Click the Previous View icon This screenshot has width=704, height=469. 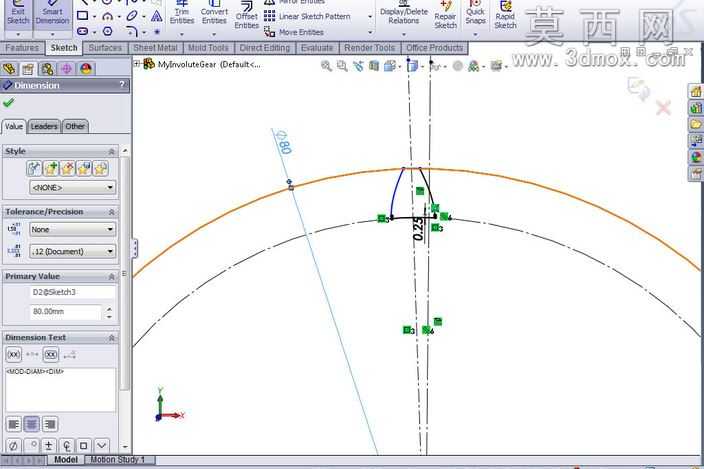click(x=358, y=66)
